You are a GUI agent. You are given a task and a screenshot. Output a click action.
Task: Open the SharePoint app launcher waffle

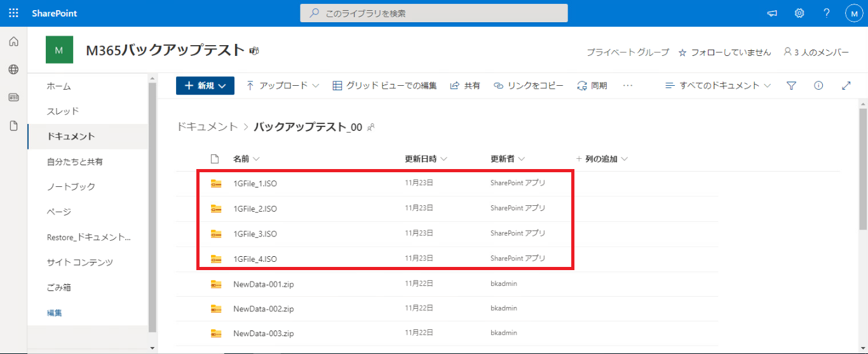coord(13,13)
